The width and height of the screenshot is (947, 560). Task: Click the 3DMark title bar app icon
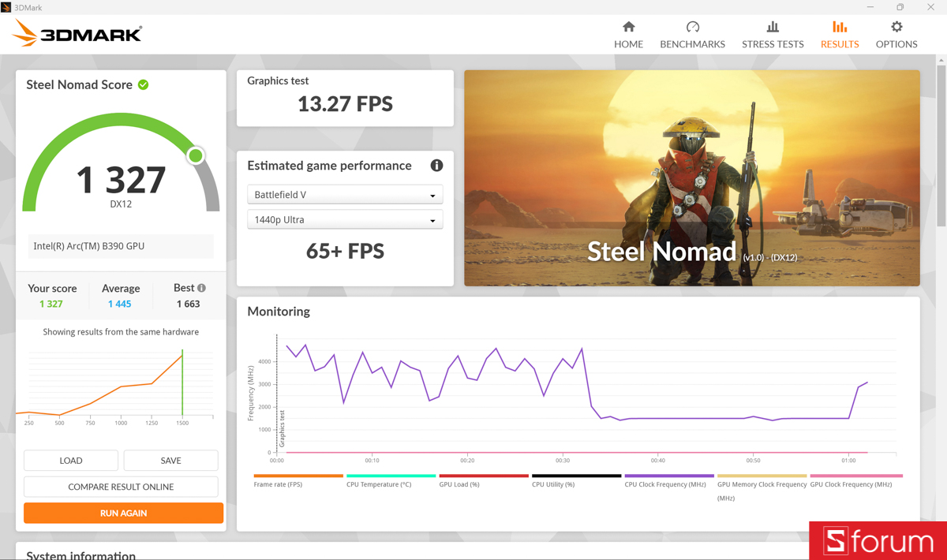click(6, 7)
